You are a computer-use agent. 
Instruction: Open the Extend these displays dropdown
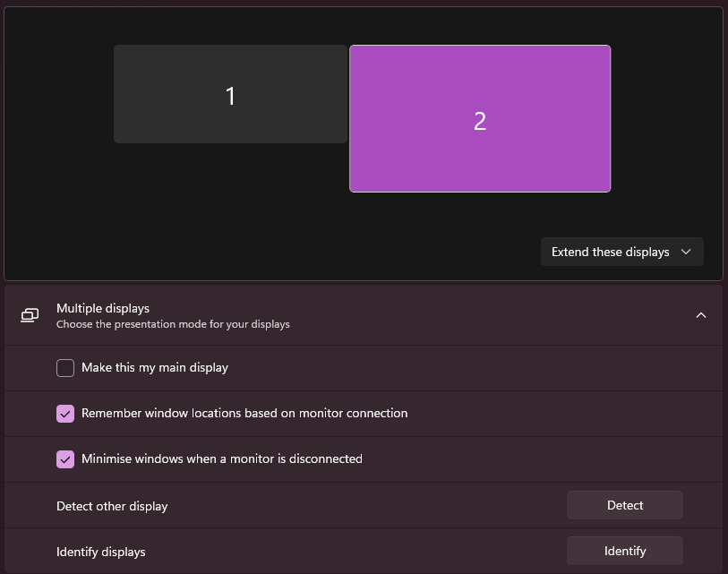pyautogui.click(x=621, y=252)
